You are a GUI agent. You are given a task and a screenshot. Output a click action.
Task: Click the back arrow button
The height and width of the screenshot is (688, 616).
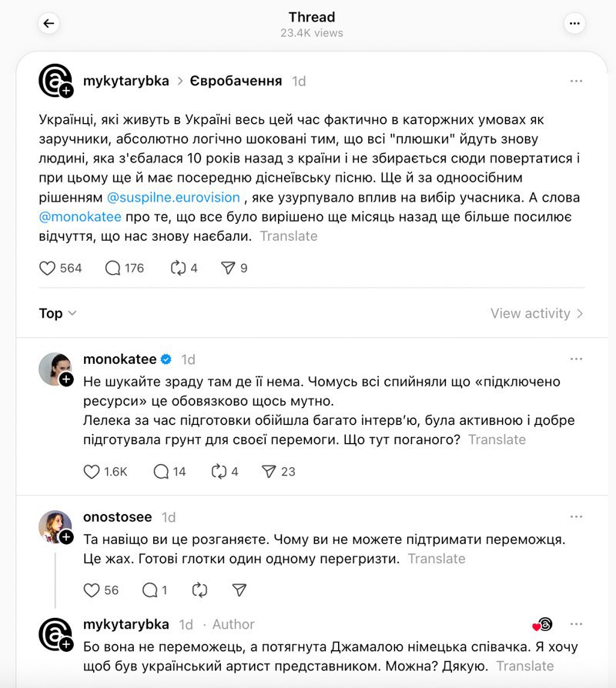(49, 23)
